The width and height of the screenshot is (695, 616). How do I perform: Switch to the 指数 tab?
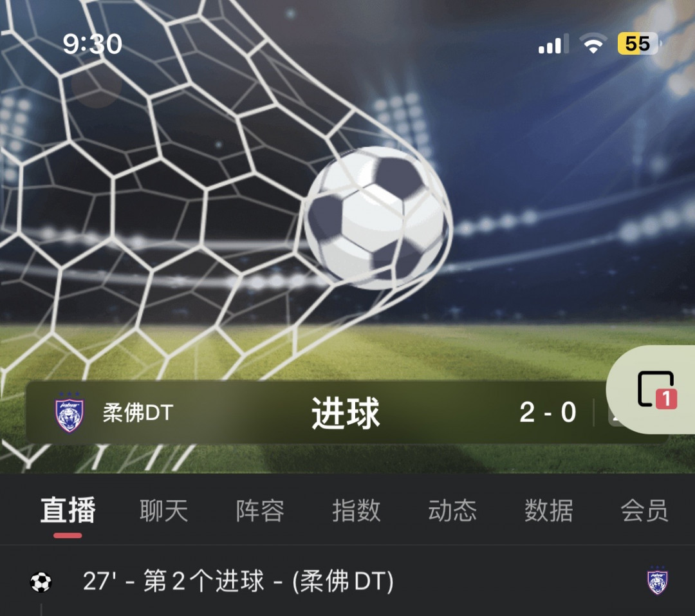click(357, 510)
